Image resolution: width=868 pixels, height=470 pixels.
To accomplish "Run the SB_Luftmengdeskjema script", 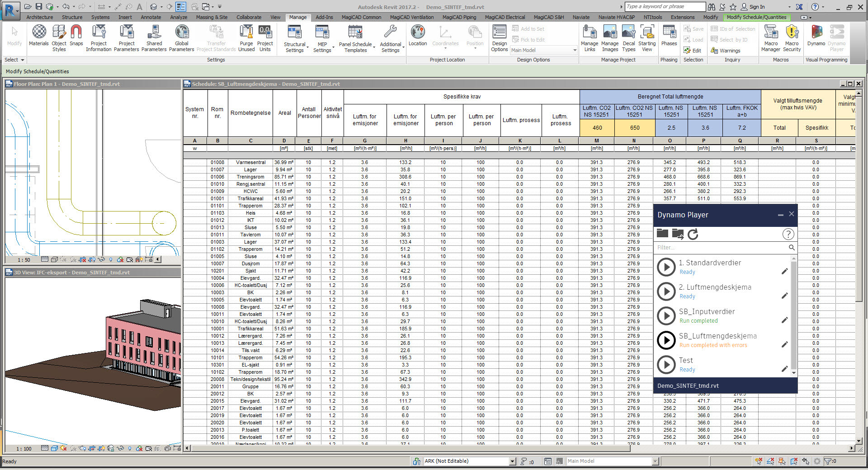I will click(x=666, y=340).
